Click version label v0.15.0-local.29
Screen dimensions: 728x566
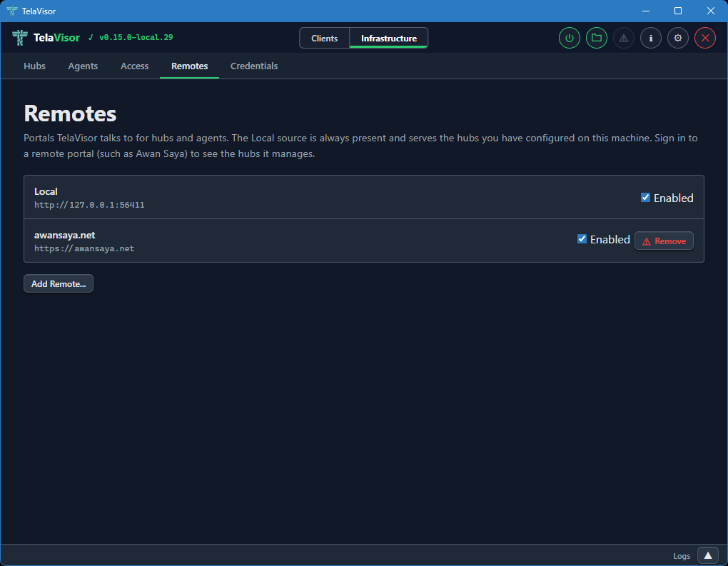[136, 37]
